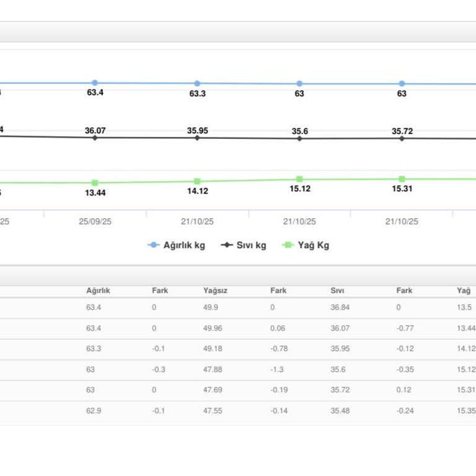Select the blue data point labeled 63.3
The image size is (476, 476).
click(197, 83)
